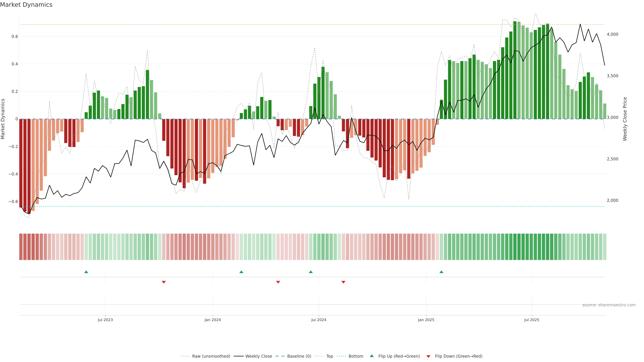Click the flip-up triangle just before Jul 2024
This screenshot has height=362, width=644.
point(310,272)
